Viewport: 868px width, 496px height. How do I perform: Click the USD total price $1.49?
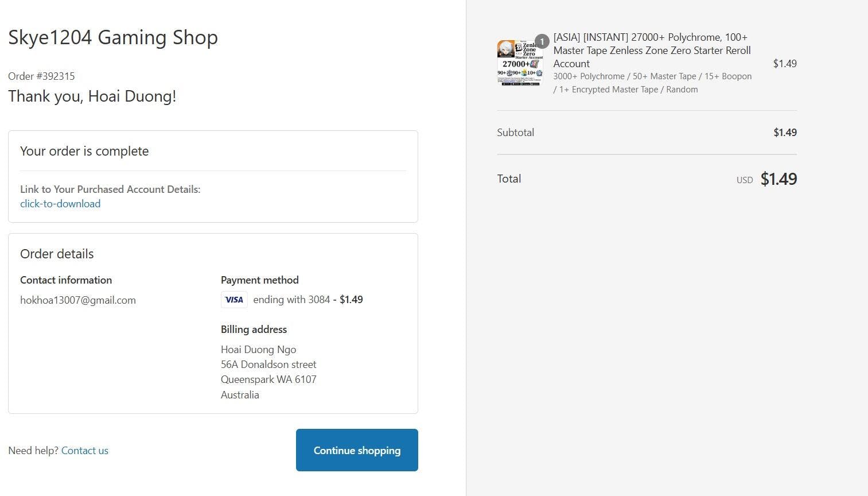779,179
